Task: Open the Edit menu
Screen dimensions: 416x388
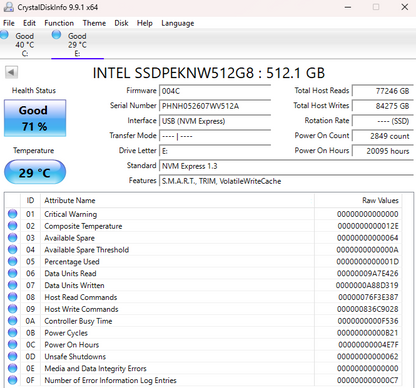Action: point(29,23)
